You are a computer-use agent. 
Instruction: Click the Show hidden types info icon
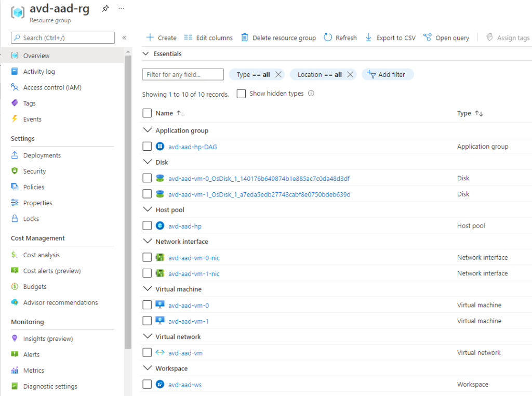311,94
